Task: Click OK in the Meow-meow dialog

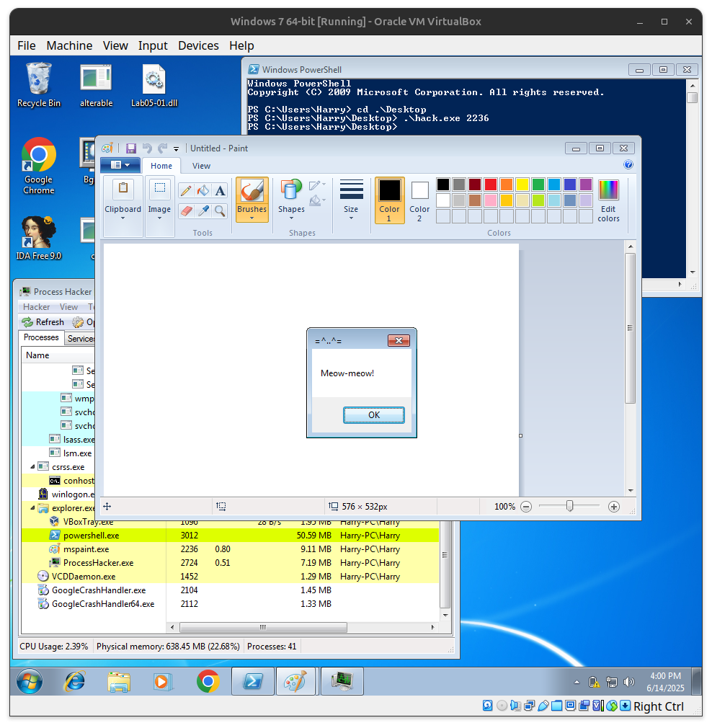Action: pos(373,415)
